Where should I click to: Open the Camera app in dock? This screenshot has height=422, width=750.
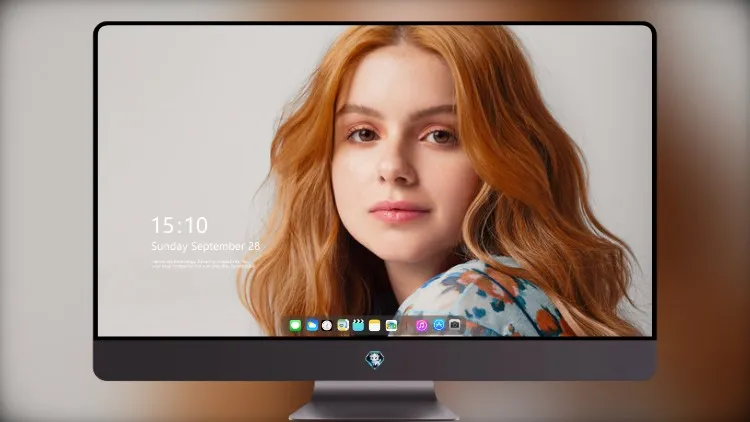tap(455, 325)
